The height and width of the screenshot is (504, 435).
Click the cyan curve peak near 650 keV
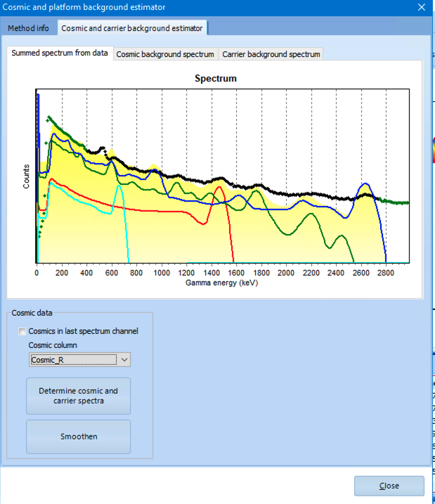(119, 186)
